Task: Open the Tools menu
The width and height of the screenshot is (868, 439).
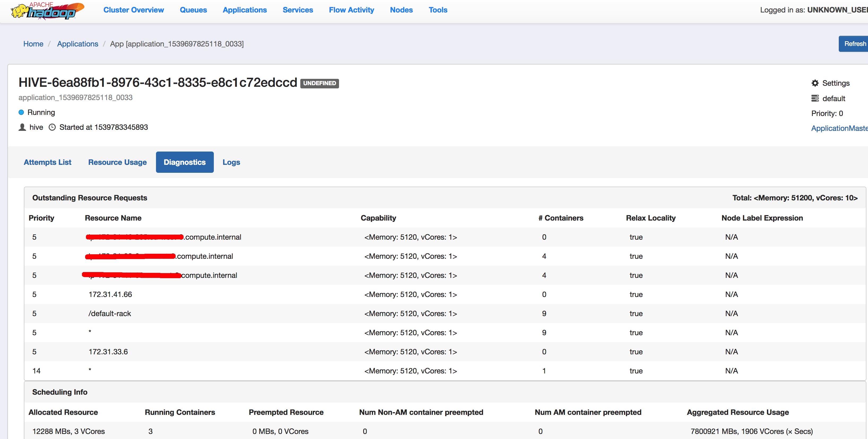Action: (x=438, y=10)
